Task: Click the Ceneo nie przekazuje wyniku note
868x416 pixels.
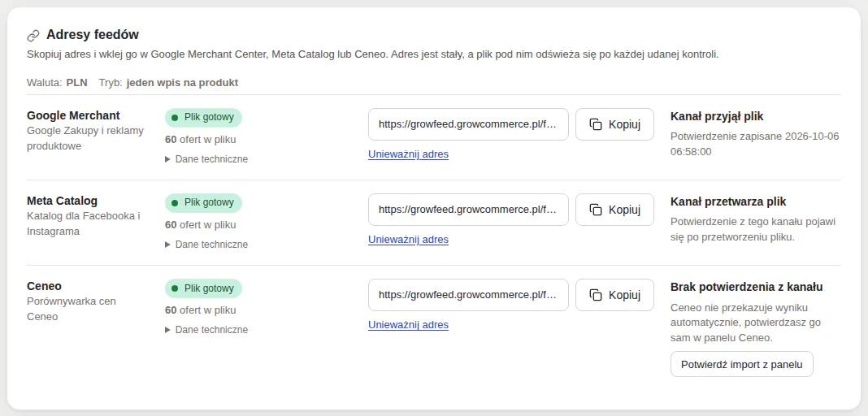Action: pyautogui.click(x=745, y=322)
